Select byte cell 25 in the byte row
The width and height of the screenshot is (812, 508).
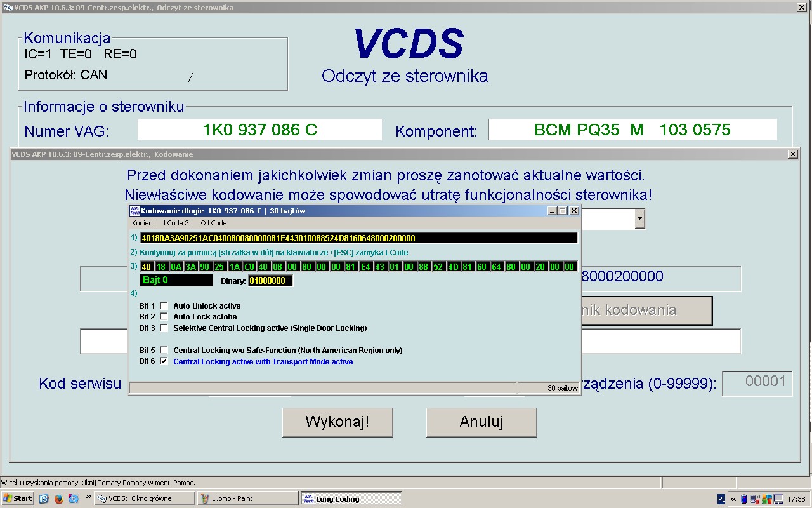click(219, 267)
